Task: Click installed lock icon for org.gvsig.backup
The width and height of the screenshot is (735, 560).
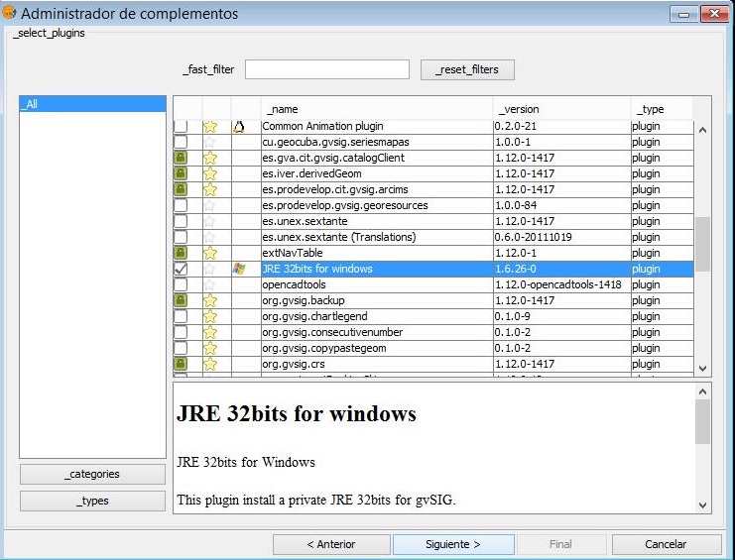Action: (181, 300)
